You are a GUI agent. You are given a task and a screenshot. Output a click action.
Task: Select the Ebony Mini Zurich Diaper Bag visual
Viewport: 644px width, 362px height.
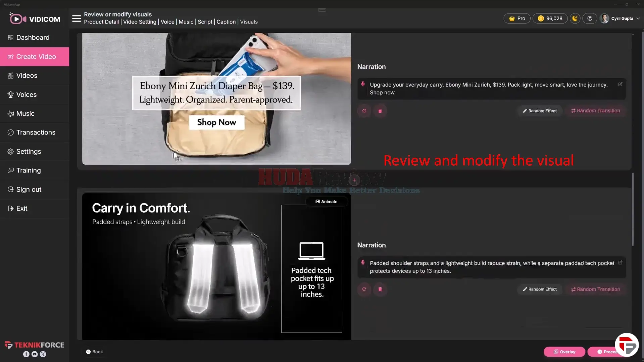216,99
